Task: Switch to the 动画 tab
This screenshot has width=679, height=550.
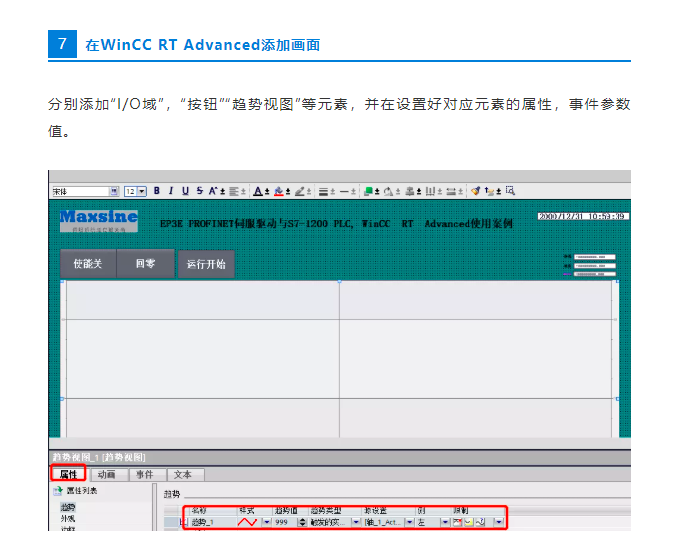Action: 107,474
